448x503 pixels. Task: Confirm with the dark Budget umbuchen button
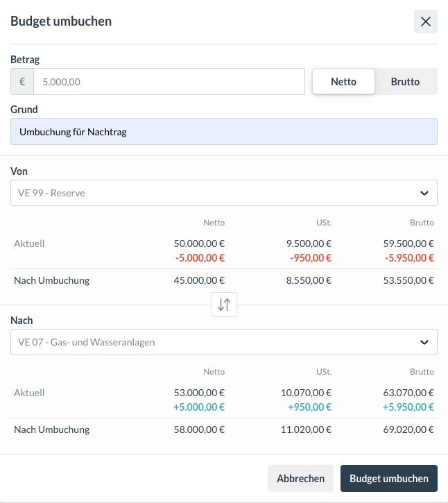coord(388,478)
